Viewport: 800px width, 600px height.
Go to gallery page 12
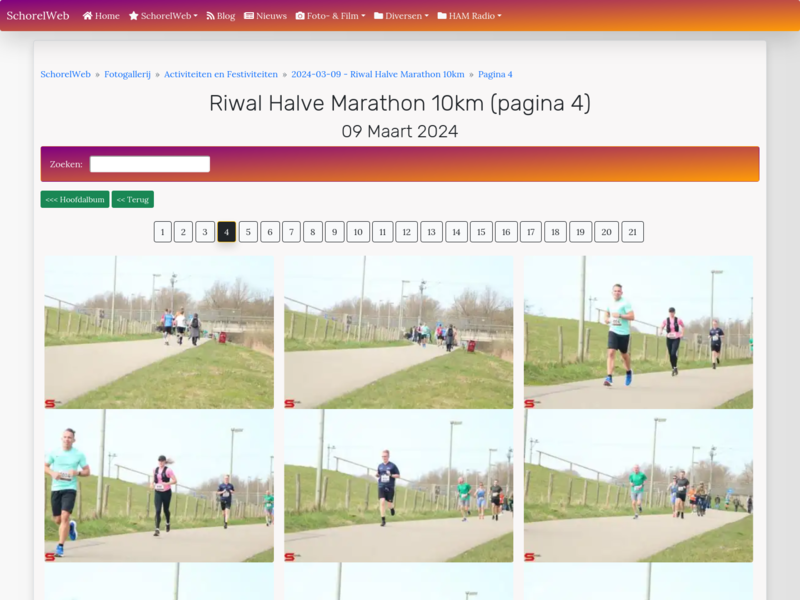(x=407, y=232)
